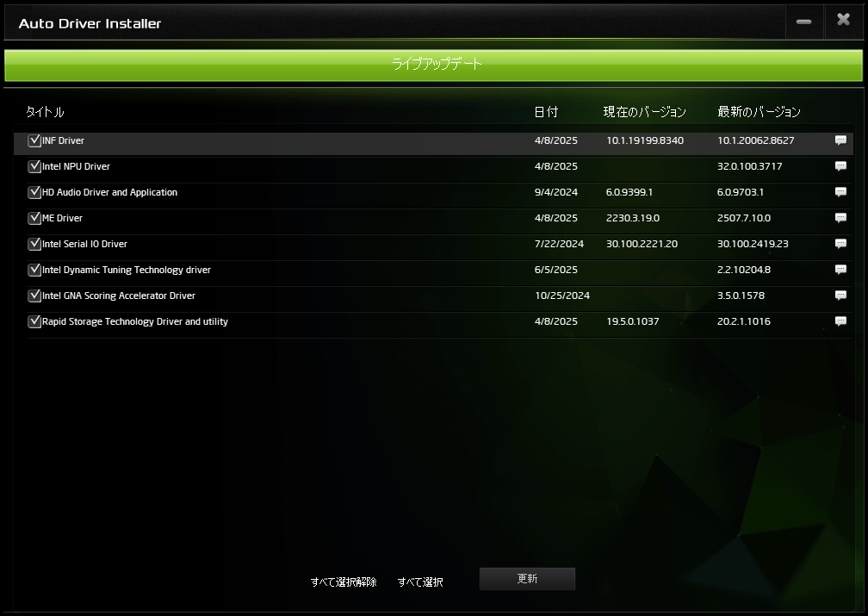Viewport: 868px width, 616px height.
Task: Click the 日付 column header
Action: point(546,112)
